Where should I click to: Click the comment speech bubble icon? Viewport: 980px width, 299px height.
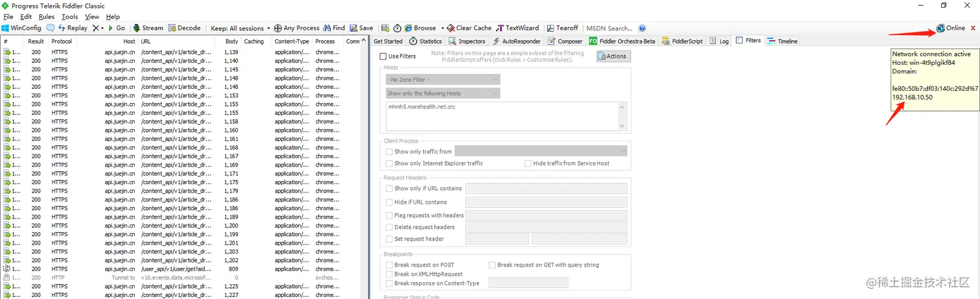click(51, 28)
